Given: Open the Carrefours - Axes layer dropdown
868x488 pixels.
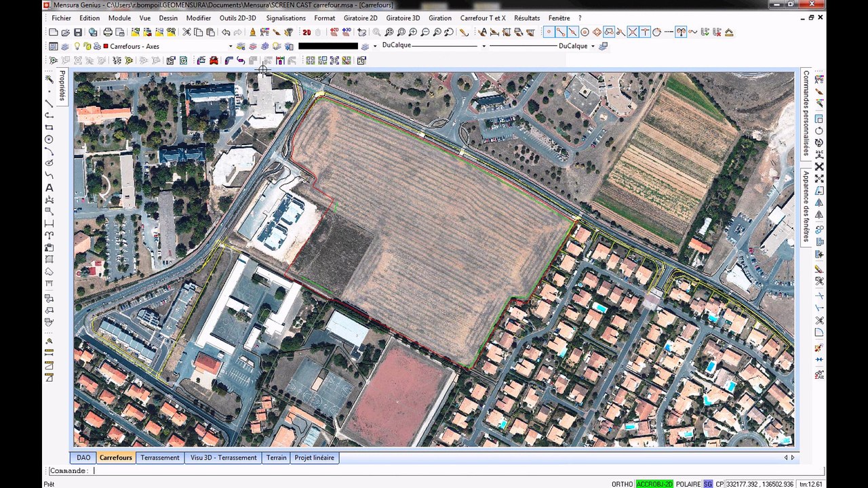Looking at the screenshot, I should 230,46.
